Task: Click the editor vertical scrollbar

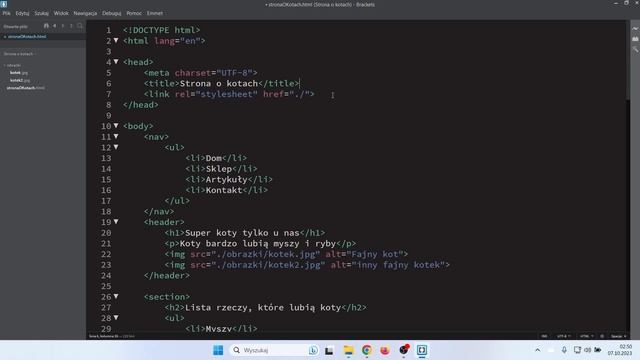Action: pos(627,60)
